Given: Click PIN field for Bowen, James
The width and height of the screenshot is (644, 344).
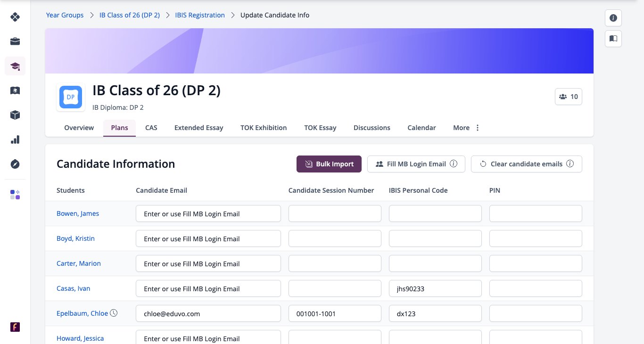Looking at the screenshot, I should 536,213.
